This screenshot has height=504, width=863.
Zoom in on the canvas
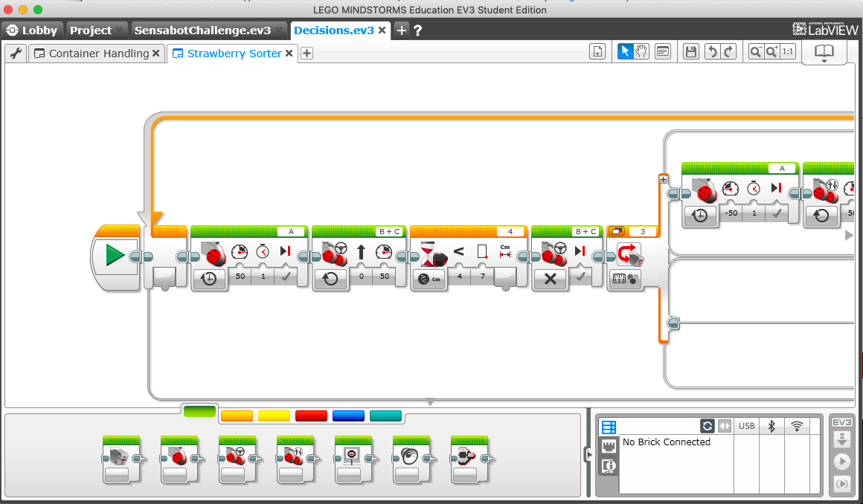[771, 52]
